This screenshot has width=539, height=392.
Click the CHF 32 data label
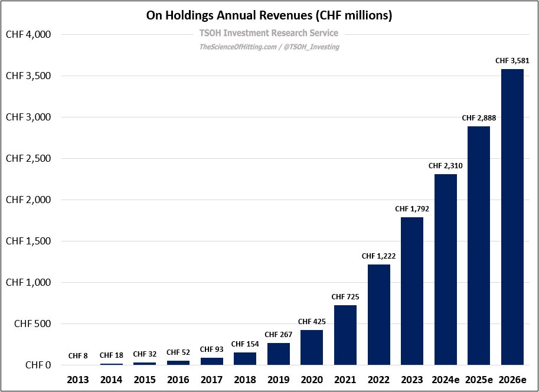(145, 354)
